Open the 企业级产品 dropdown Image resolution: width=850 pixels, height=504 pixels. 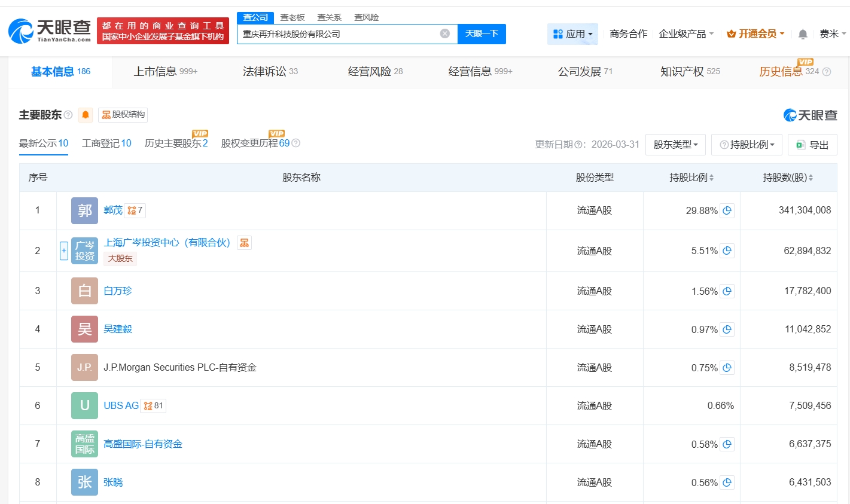coord(686,34)
